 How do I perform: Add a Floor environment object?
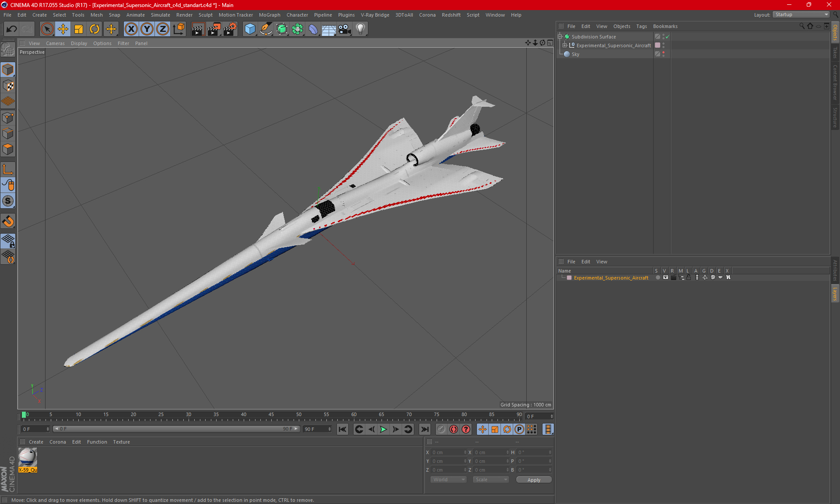(x=329, y=29)
